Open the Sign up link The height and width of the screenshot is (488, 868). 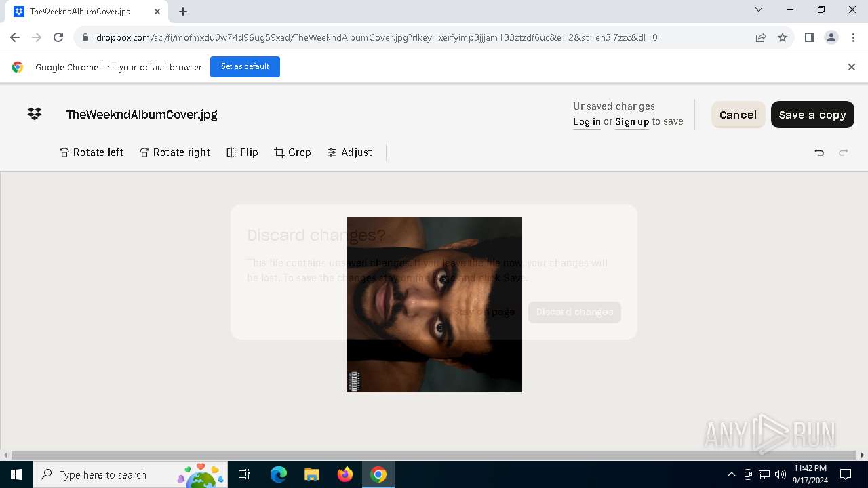632,122
